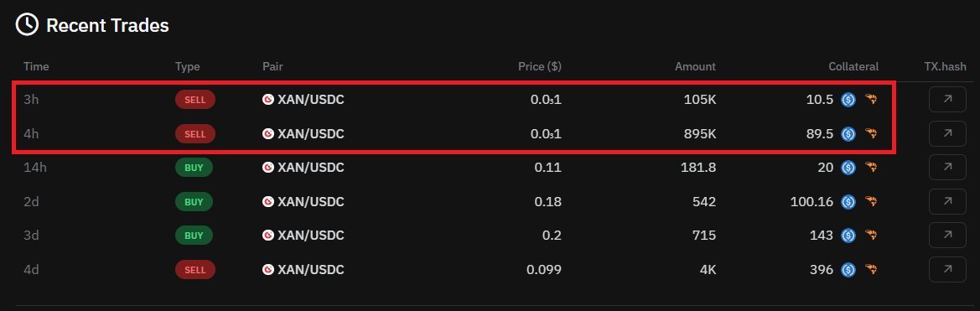The width and height of the screenshot is (980, 311).
Task: Click the SELL badge in 4d row
Action: pyautogui.click(x=195, y=270)
